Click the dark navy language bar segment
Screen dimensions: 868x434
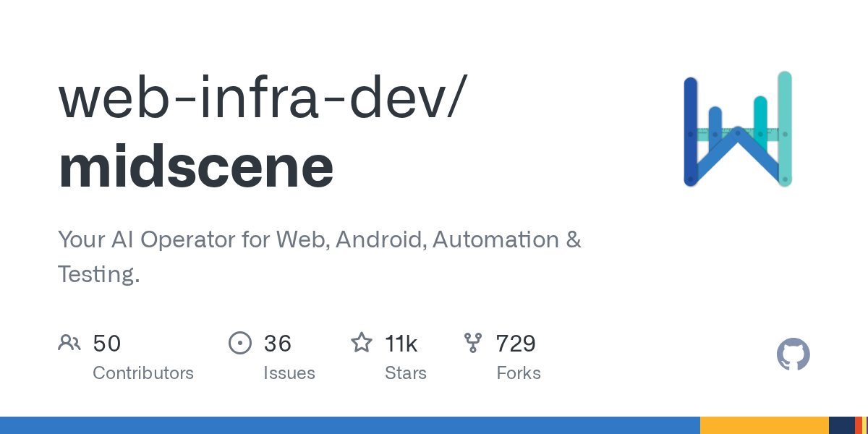841,425
